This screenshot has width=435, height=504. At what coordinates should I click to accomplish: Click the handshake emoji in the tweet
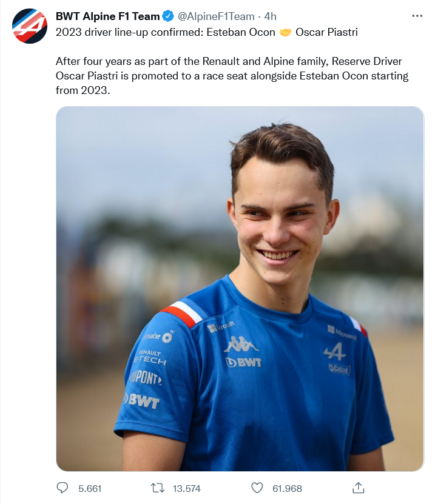point(285,32)
